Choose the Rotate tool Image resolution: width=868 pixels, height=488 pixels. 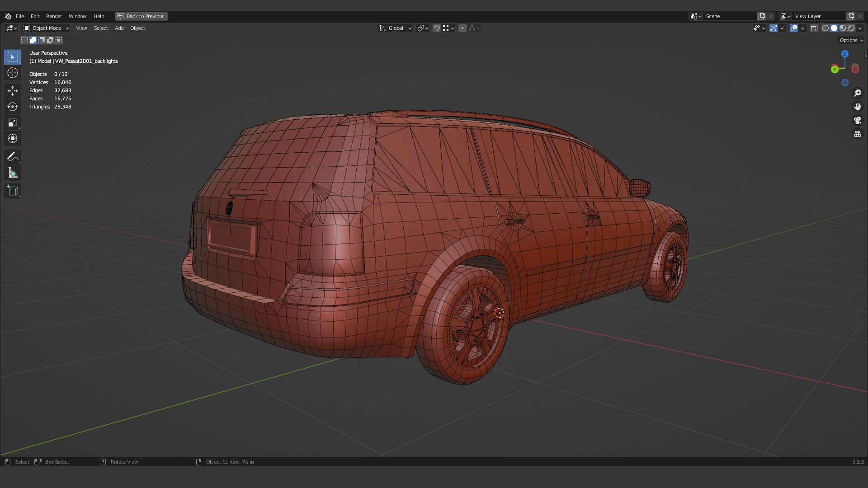click(x=13, y=107)
